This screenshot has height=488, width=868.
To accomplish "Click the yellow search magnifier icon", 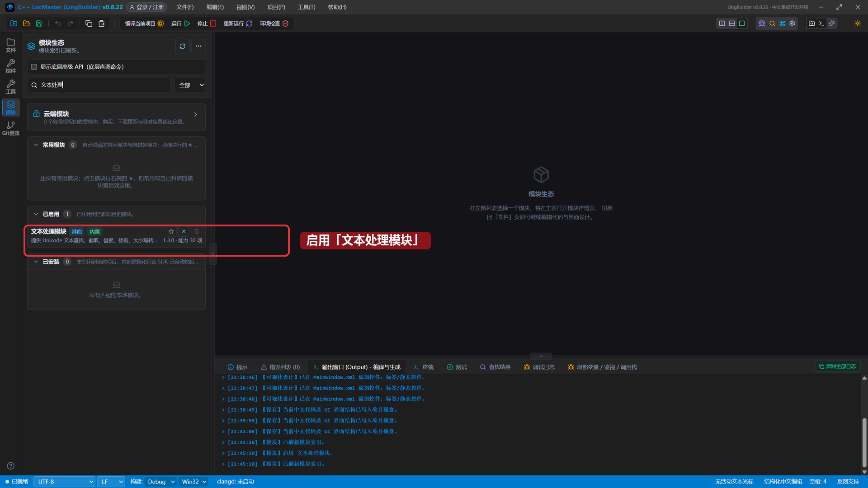I will click(772, 23).
